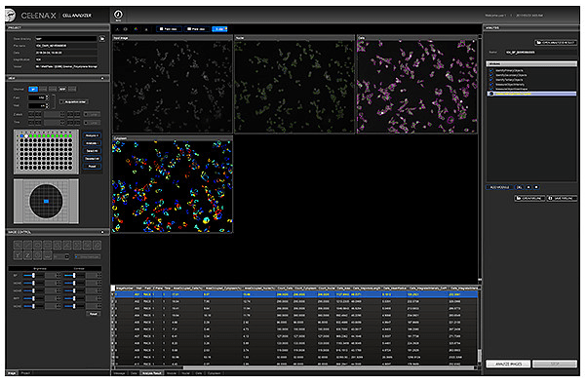This screenshot has height=384, width=588.
Task: Click the active blue view mode button
Action: click(x=219, y=29)
